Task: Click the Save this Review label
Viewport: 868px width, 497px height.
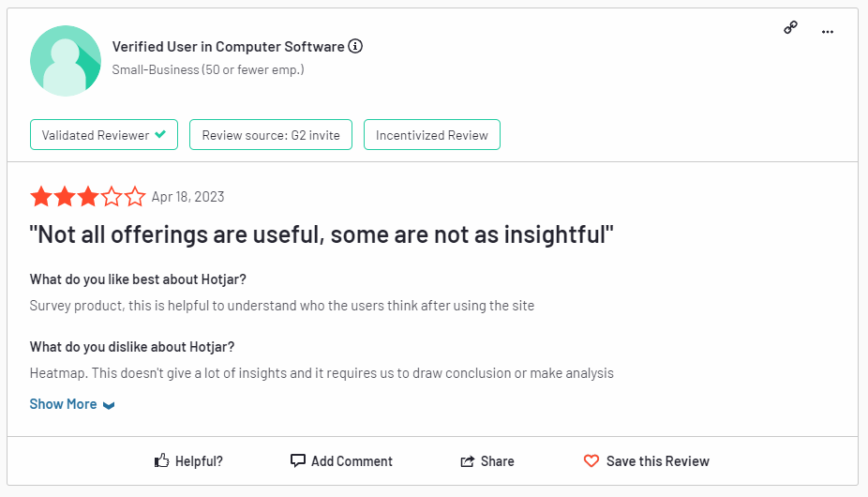Action: point(657,461)
